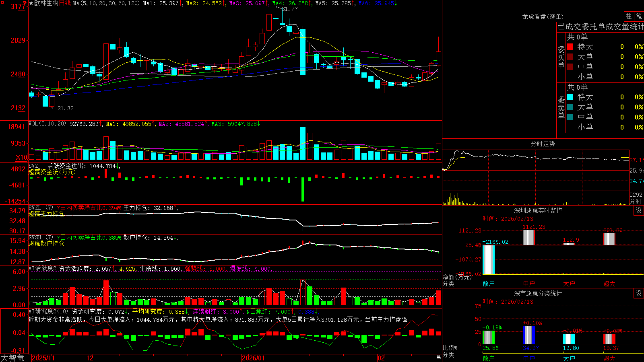Viewport: 644px width, 362px height.
Task: Click the dark red 中单 buy-order swatch
Action: click(x=570, y=67)
